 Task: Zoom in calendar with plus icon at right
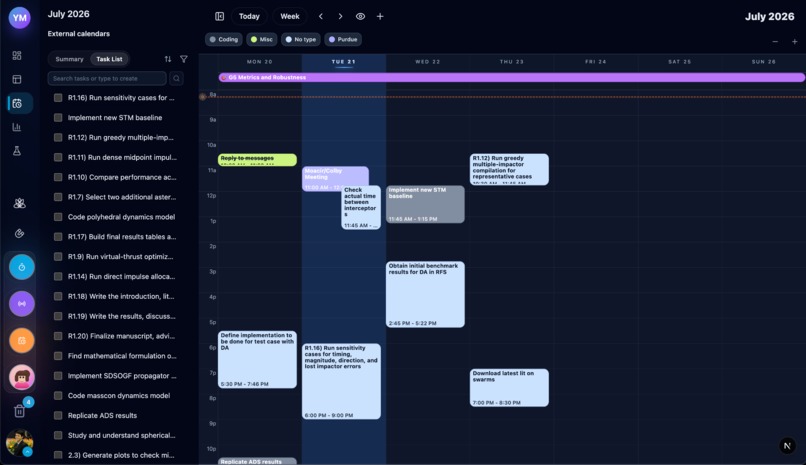tap(794, 42)
